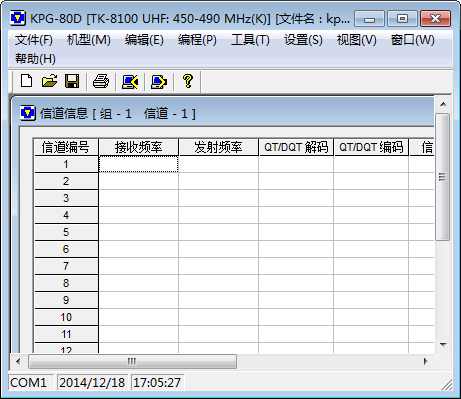Click the KPG-80D application title icon
Screen dimensions: 461x399
click(18, 18)
